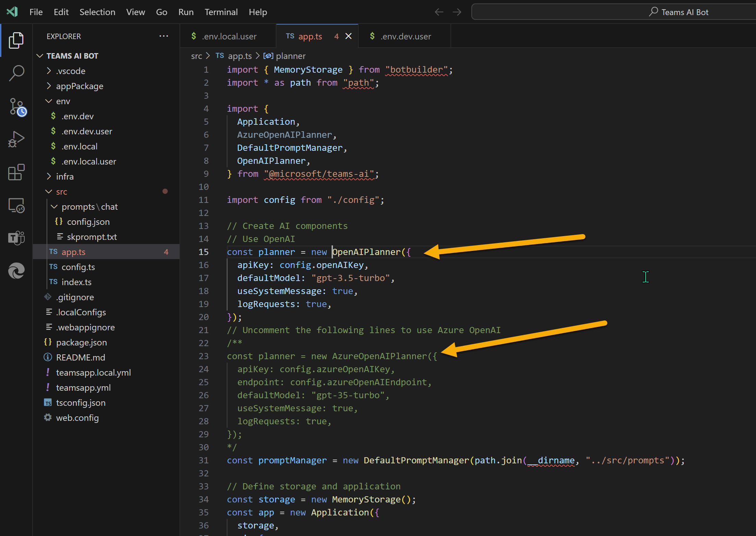Open Explorer More Actions menu
This screenshot has height=536, width=756.
(x=164, y=36)
